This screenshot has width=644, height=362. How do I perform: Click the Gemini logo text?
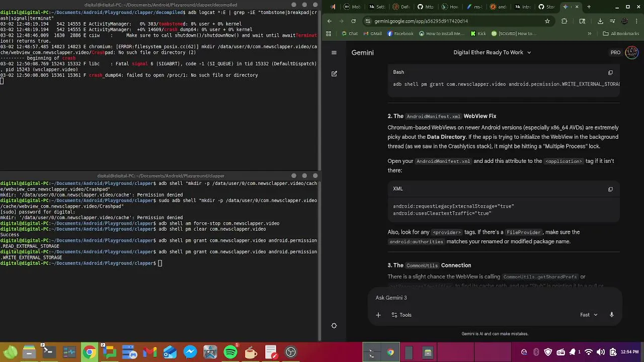pyautogui.click(x=362, y=52)
